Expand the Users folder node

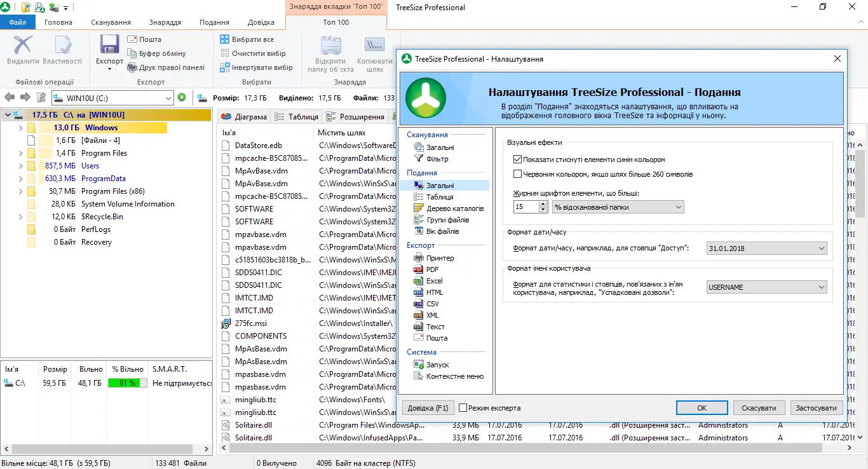pos(21,166)
